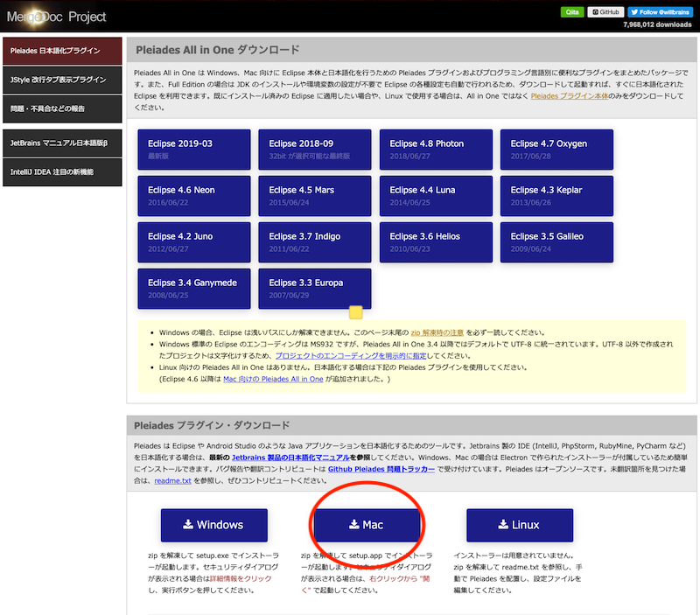The image size is (700, 615).
Task: Pick the Eclipse 4.3 Keplar tile
Action: (556, 196)
